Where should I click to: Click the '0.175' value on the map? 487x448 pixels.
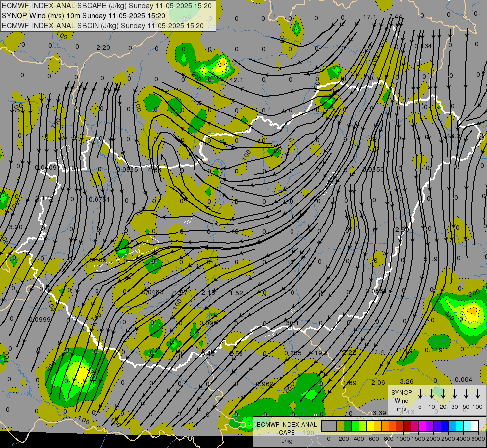(x=44, y=198)
